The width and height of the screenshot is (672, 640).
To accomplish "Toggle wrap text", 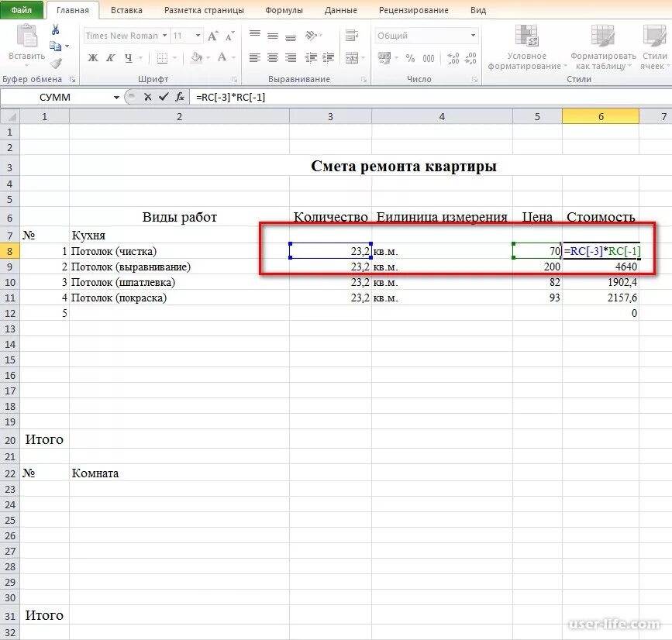I will (352, 36).
